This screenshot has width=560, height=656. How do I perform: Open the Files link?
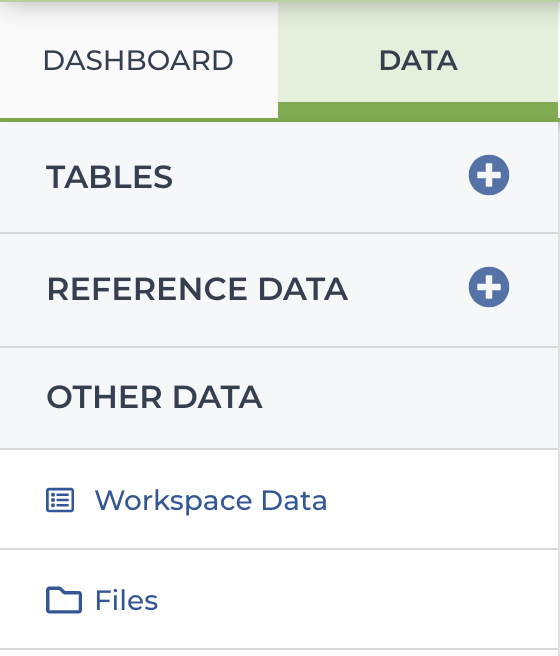click(126, 600)
